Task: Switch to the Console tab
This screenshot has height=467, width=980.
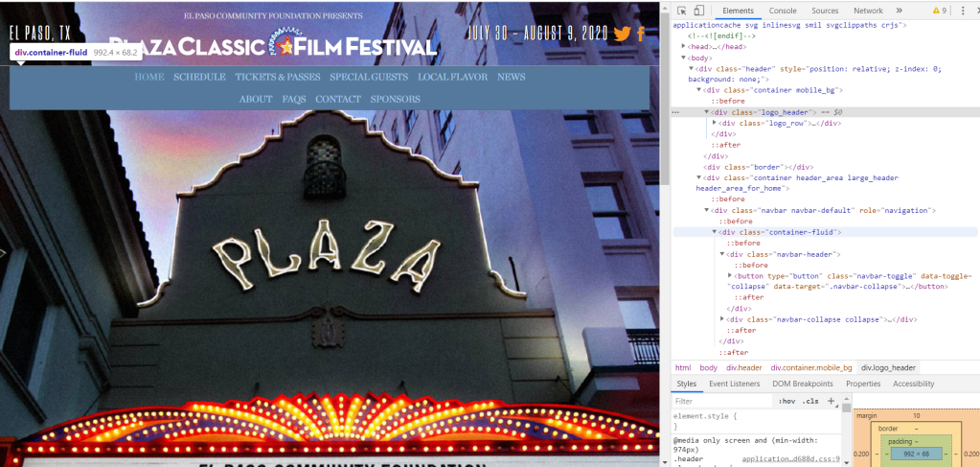Action: point(783,11)
